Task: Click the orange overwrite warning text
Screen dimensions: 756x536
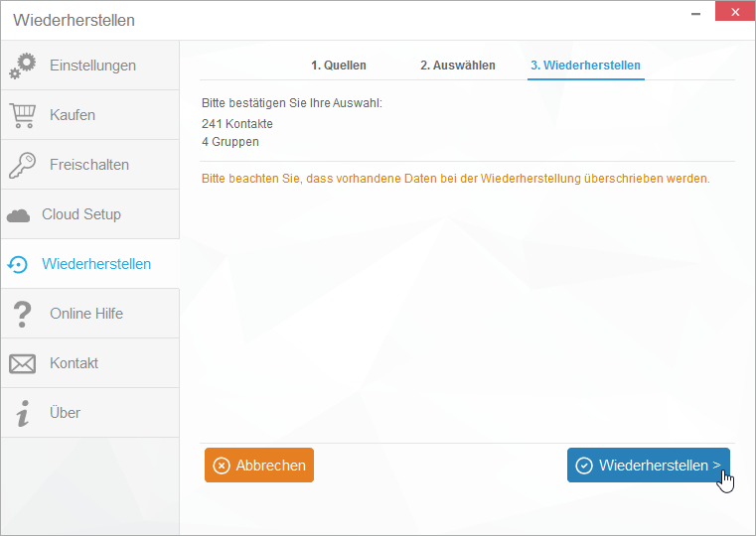Action: 456,179
